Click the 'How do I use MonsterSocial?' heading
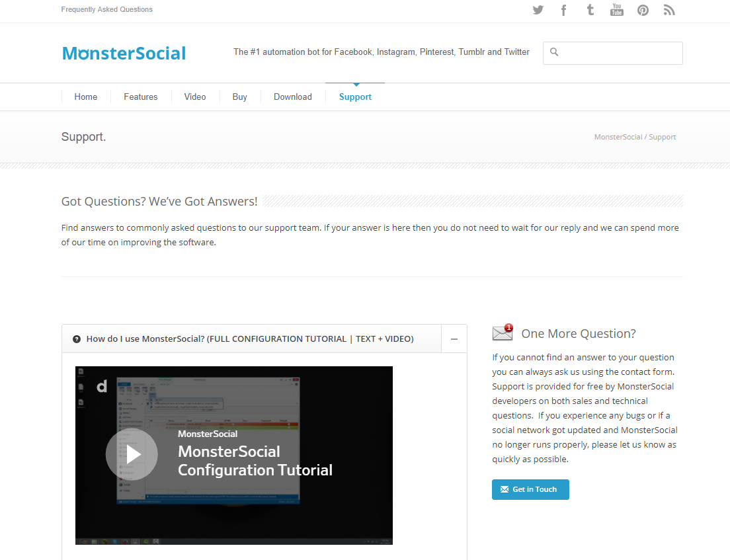Screen dimensions: 730x560 coord(250,339)
